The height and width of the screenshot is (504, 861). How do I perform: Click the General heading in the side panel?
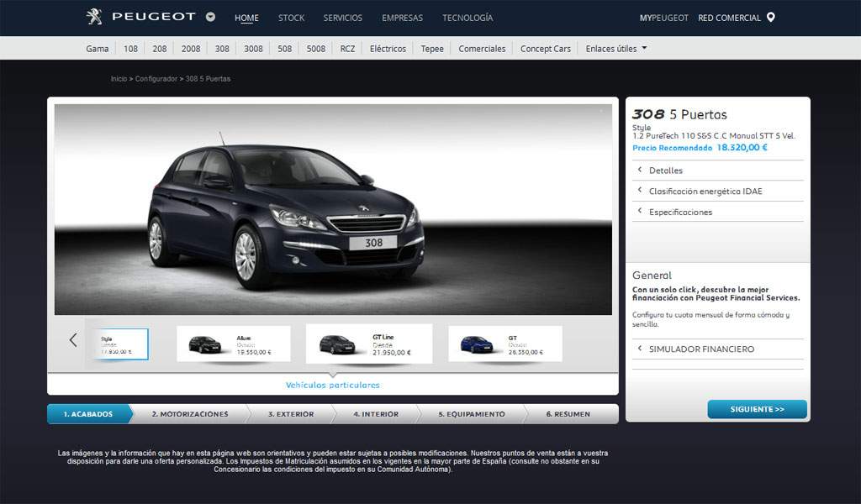(x=652, y=276)
